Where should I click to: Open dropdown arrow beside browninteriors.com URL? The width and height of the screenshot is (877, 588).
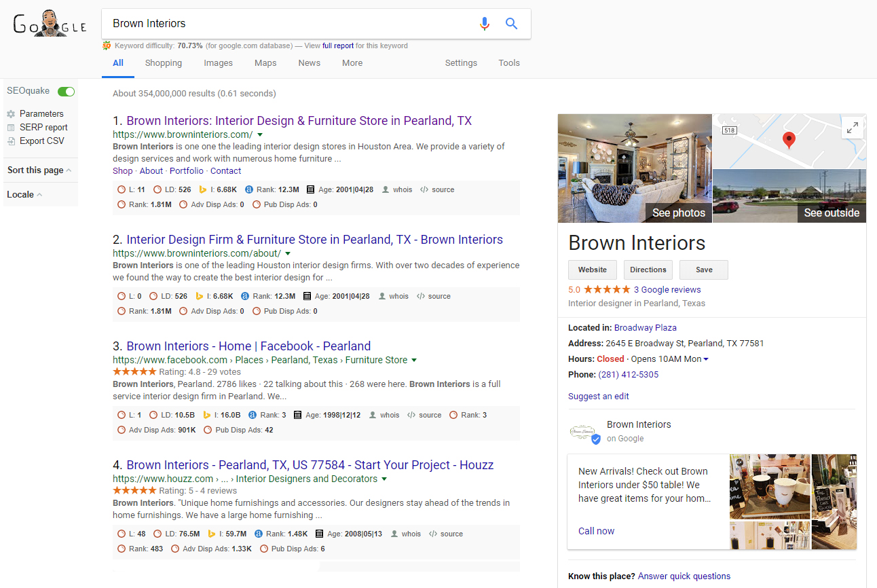pyautogui.click(x=260, y=135)
